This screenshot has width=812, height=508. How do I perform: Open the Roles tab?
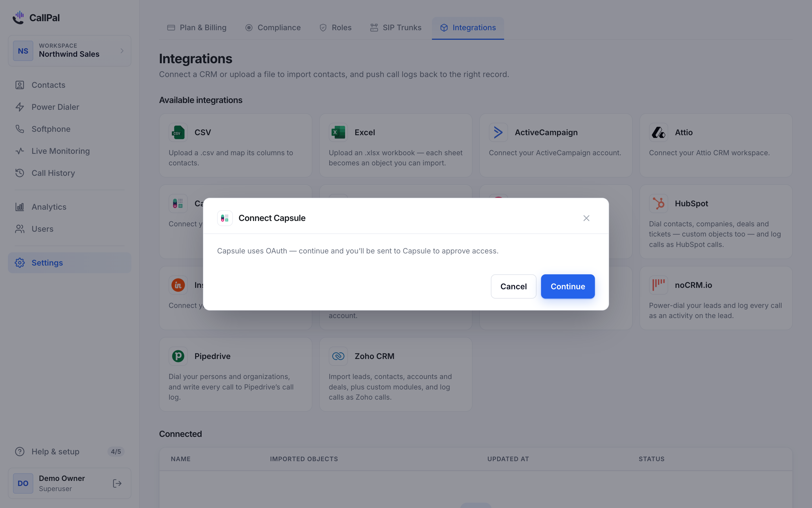coord(335,28)
